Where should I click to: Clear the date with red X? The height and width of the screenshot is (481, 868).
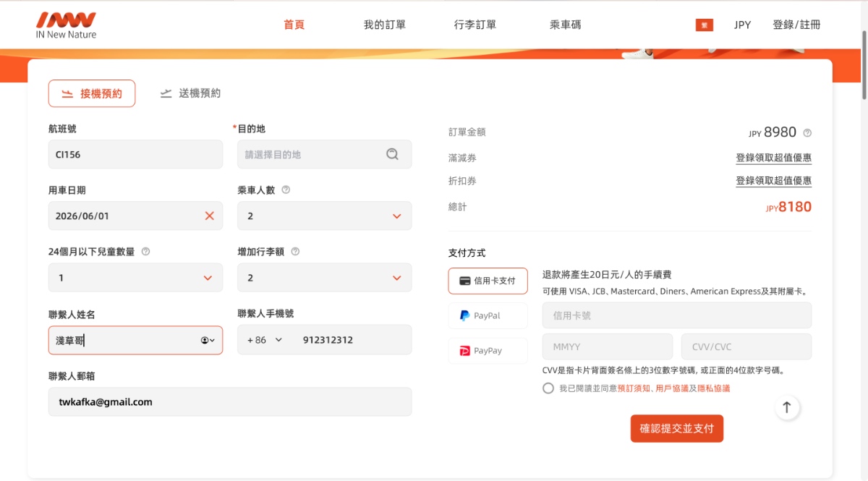(210, 216)
